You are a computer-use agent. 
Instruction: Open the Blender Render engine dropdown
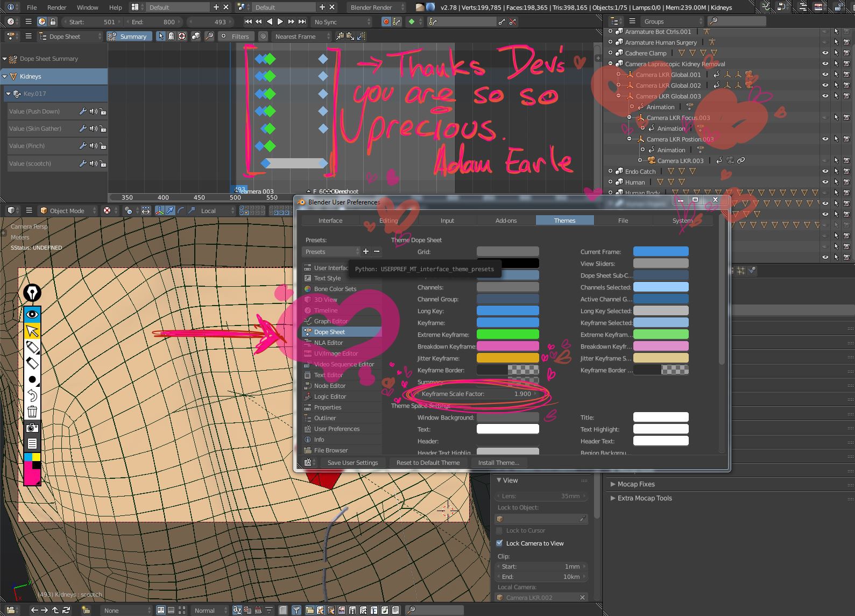click(375, 8)
